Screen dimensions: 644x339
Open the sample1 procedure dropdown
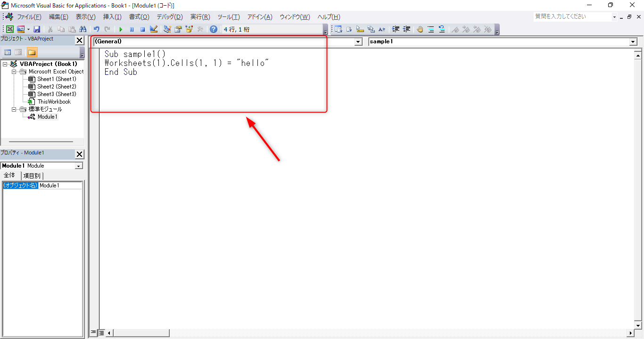click(x=633, y=42)
